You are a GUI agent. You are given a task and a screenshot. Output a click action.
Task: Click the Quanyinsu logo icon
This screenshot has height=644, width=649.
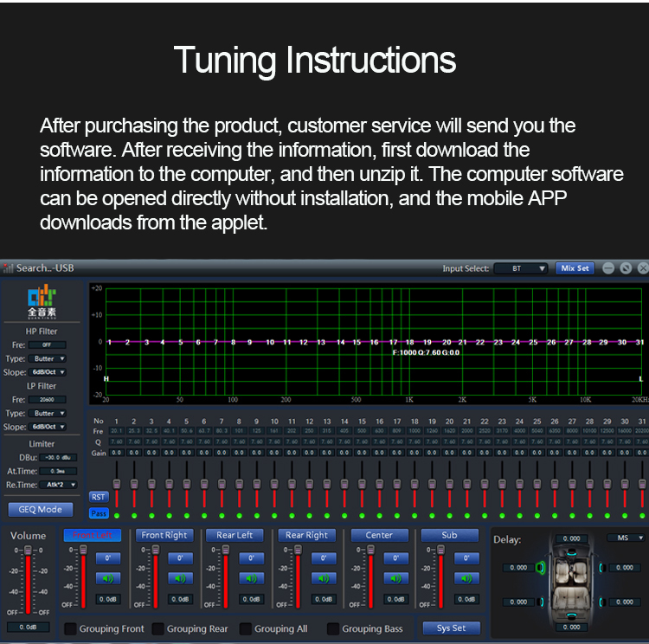coord(41,299)
